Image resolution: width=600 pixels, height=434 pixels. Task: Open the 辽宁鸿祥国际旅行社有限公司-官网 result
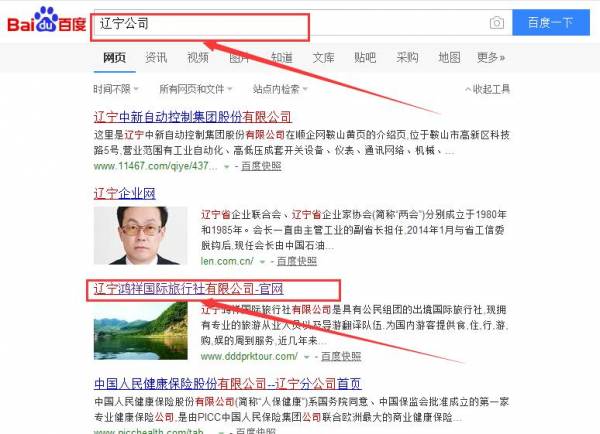click(189, 289)
